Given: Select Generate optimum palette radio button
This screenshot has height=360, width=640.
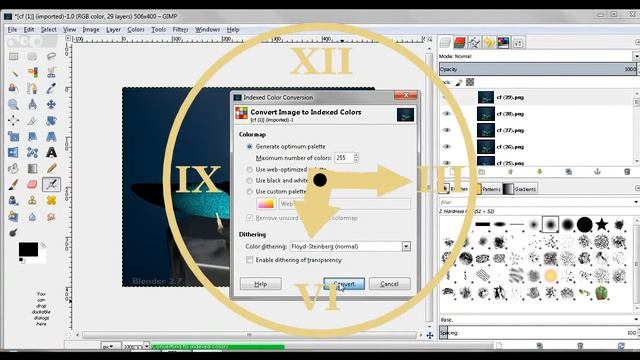Looking at the screenshot, I should coord(249,147).
